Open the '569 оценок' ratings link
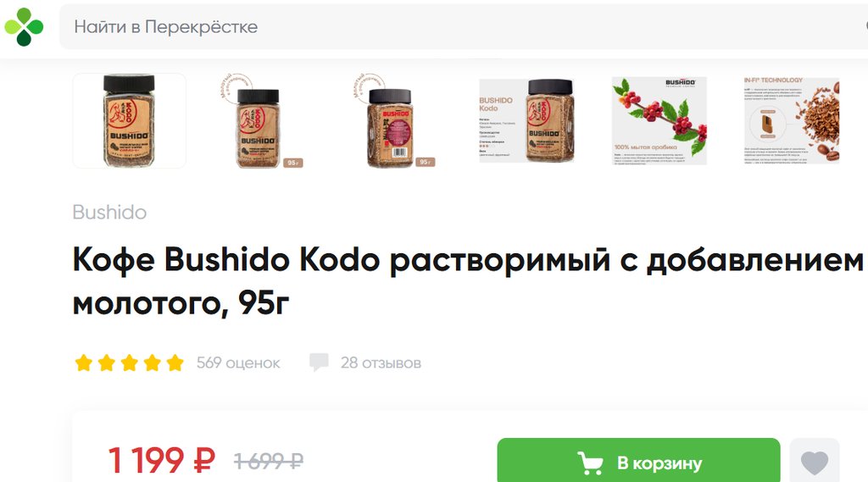The image size is (868, 482). (x=238, y=363)
